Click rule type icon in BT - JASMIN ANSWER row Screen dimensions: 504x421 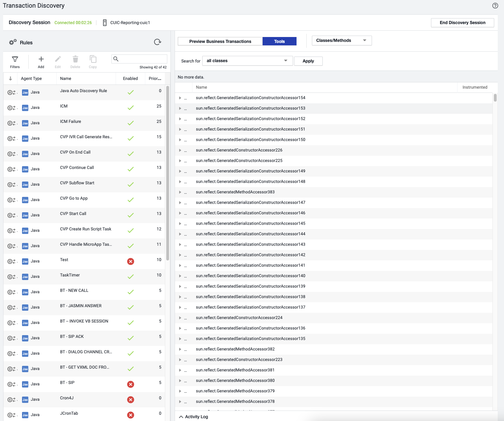coord(12,308)
